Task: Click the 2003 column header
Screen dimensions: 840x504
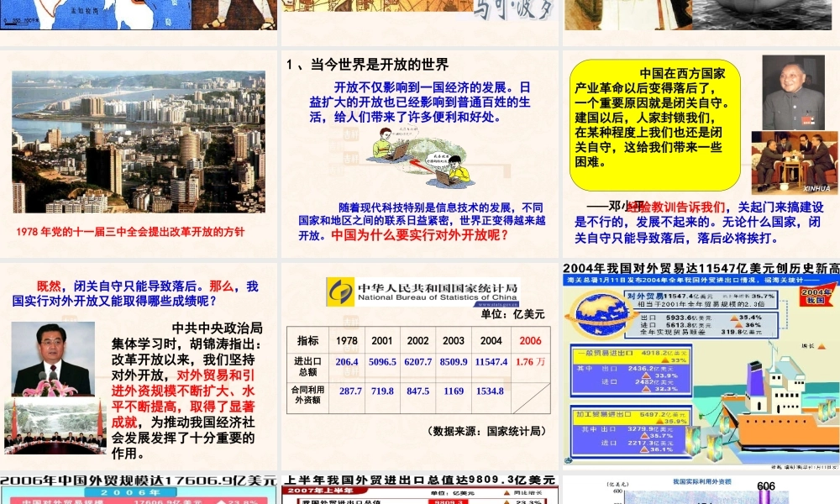Action: coord(454,341)
